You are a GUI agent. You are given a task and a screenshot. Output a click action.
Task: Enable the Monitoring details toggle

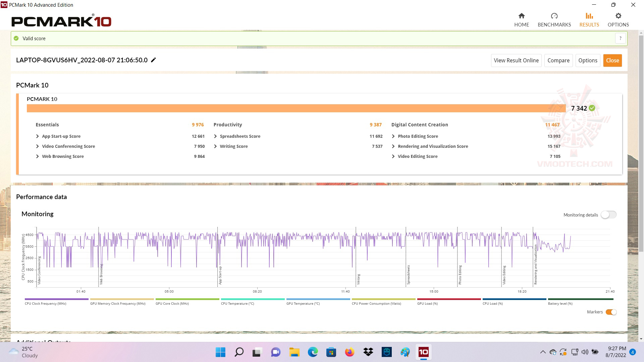click(x=608, y=215)
